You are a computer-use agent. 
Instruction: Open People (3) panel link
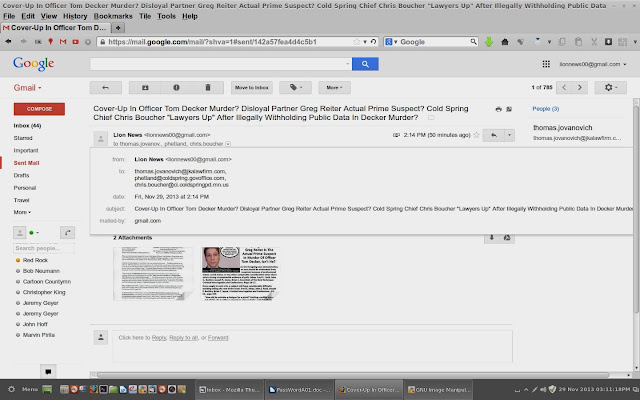pos(546,109)
